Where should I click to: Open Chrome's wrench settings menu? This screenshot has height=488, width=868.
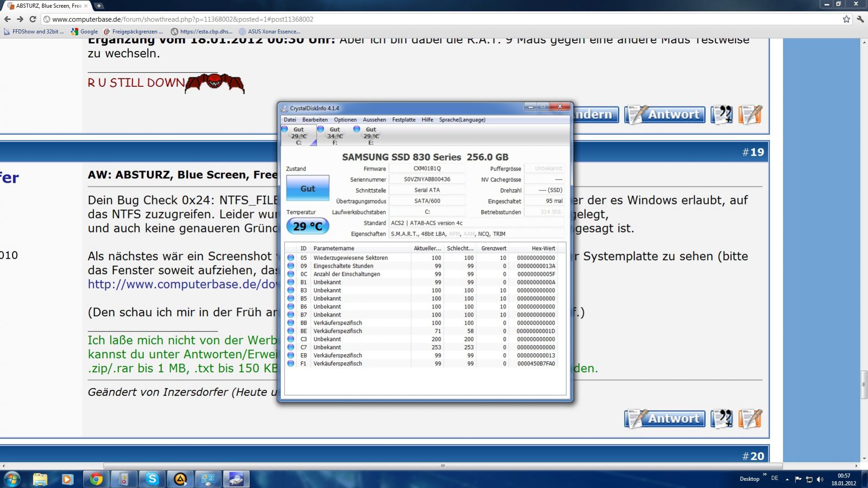click(860, 19)
